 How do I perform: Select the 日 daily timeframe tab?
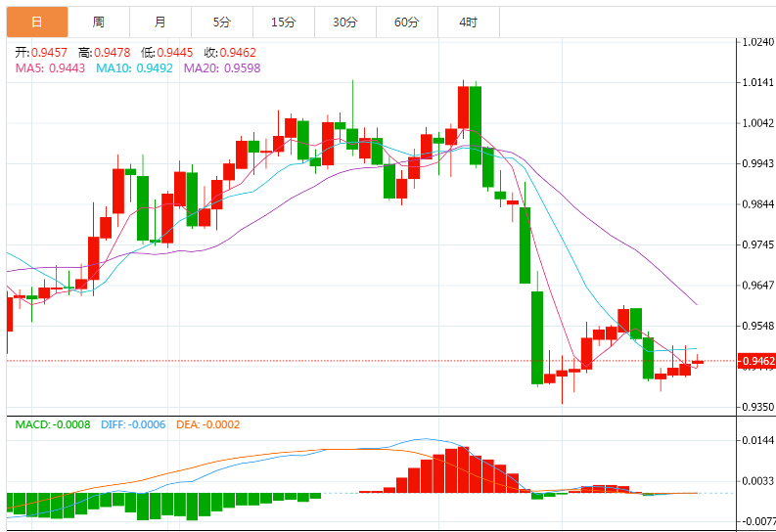click(37, 22)
